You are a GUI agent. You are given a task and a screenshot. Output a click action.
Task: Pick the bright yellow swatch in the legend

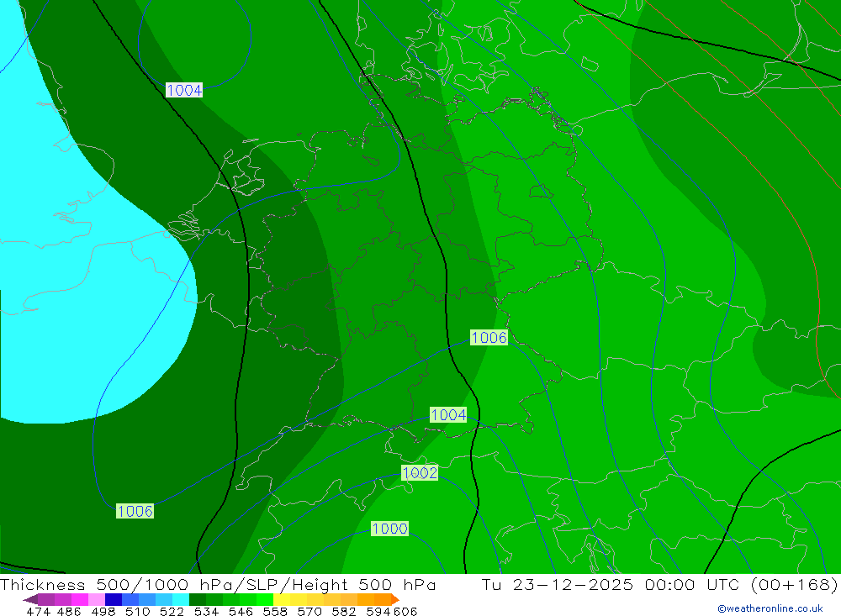coord(282,599)
